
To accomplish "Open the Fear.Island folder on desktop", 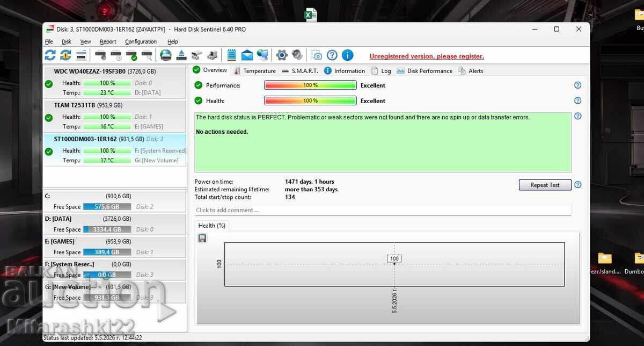I will coord(605,263).
